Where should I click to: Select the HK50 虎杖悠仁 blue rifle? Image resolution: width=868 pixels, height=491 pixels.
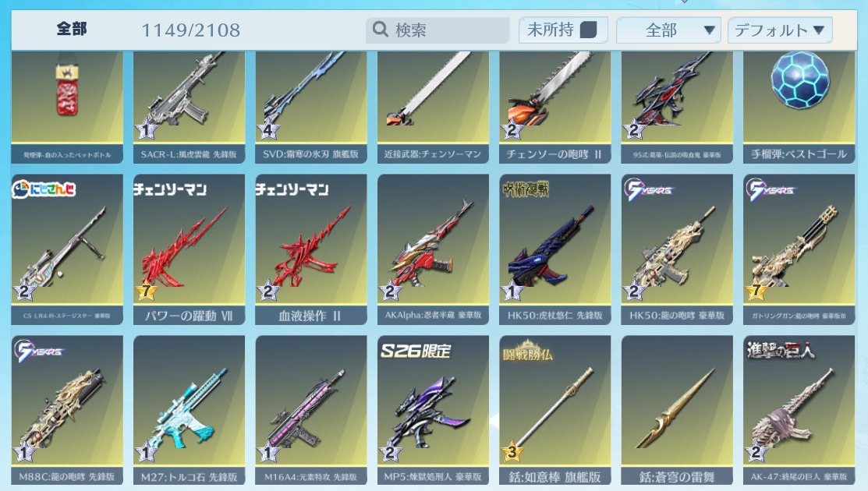[x=554, y=249]
